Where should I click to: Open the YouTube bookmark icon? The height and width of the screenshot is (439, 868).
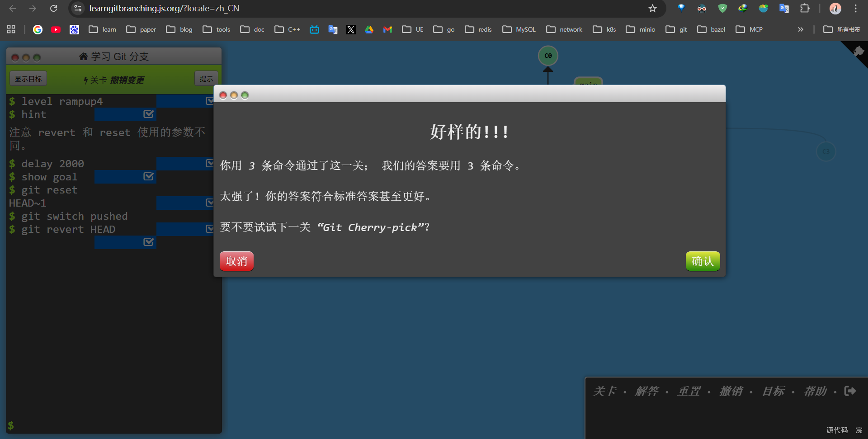(56, 29)
